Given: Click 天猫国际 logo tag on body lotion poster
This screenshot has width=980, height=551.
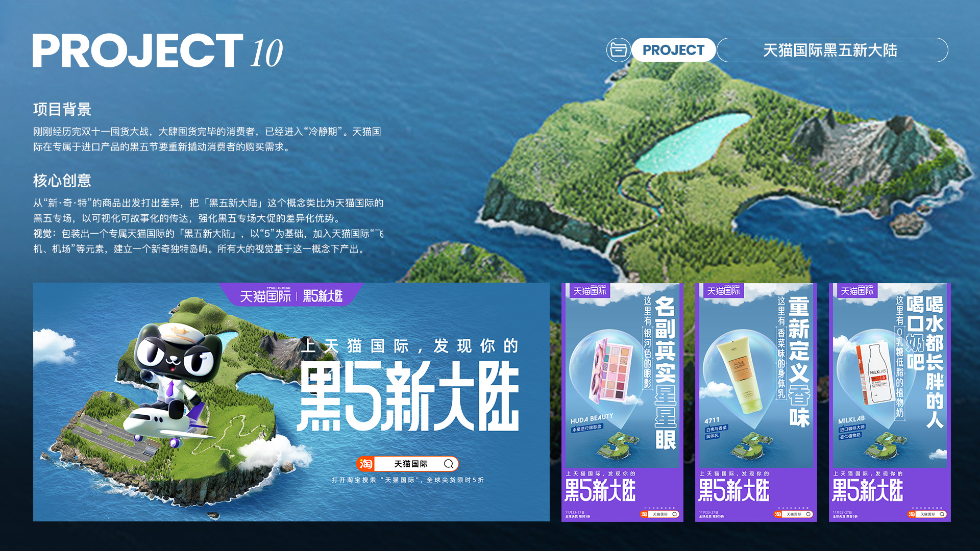Looking at the screenshot, I should (x=723, y=291).
